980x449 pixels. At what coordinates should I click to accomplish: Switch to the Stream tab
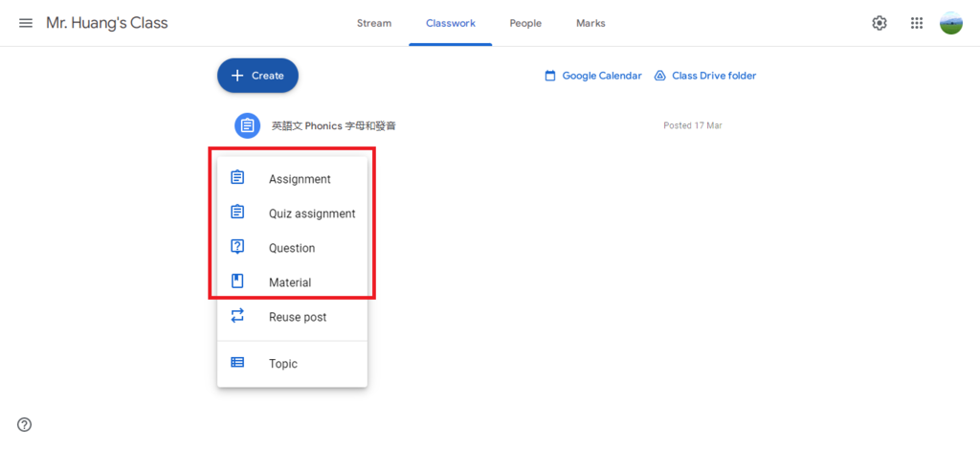pos(374,23)
